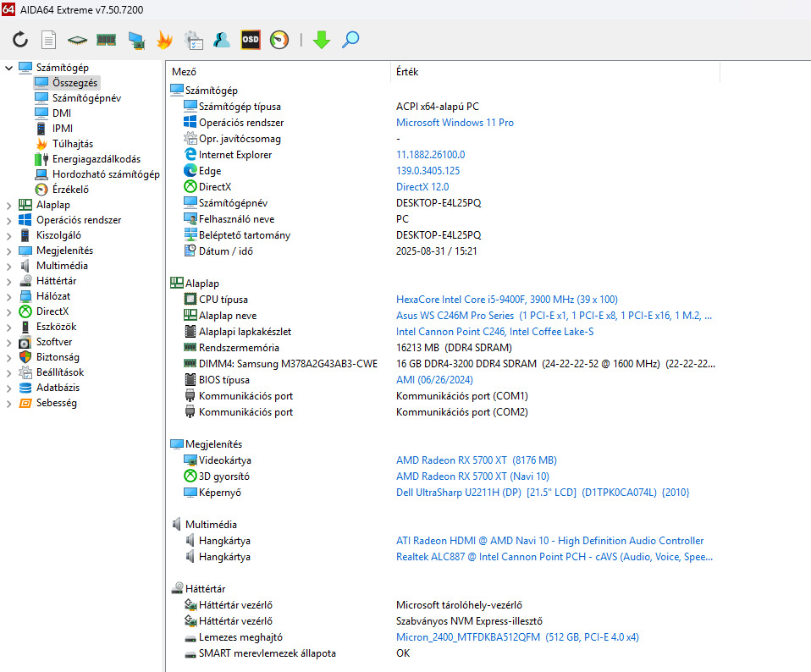Select Biztonság in the tree
This screenshot has width=811, height=672.
coord(58,357)
